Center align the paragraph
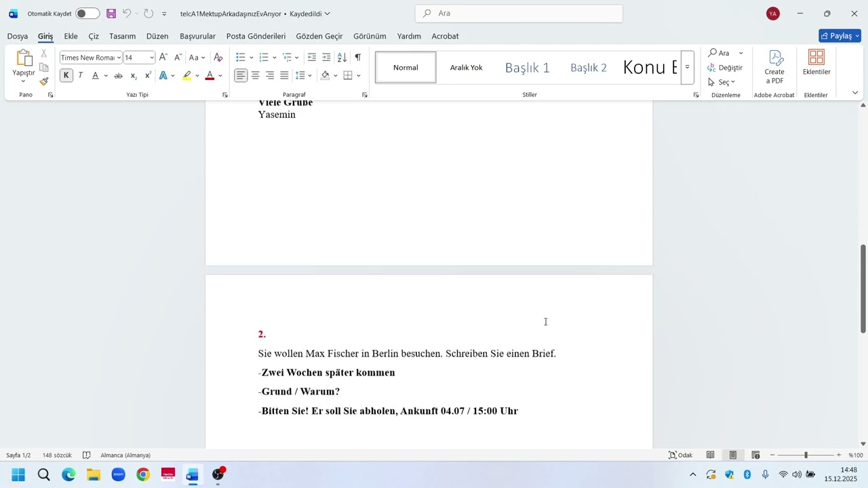 click(256, 76)
